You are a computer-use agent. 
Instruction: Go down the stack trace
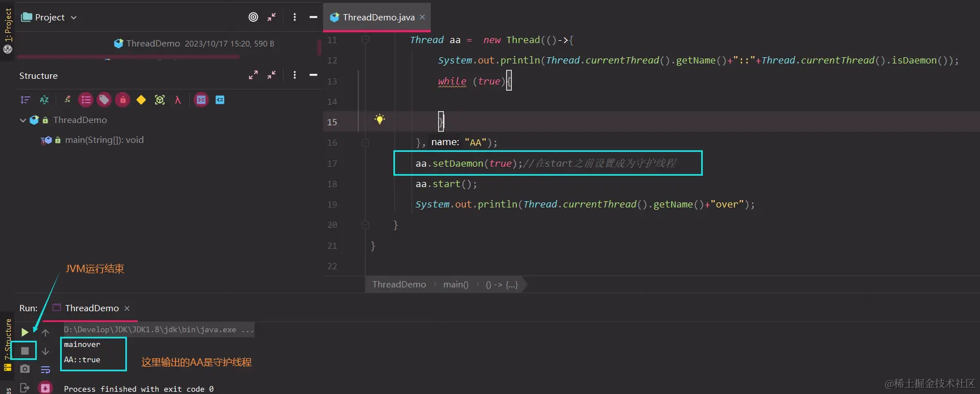click(x=45, y=351)
